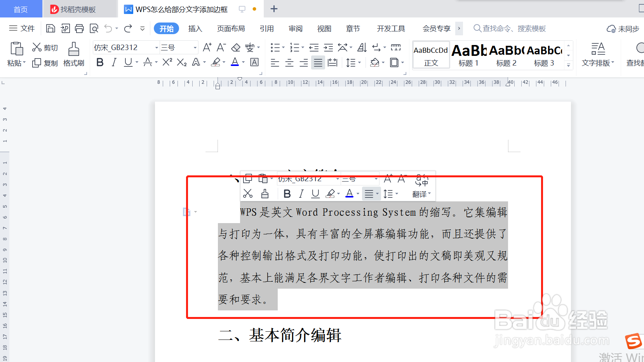
Task: Click the Save icon in quick access toolbar
Action: click(50, 28)
